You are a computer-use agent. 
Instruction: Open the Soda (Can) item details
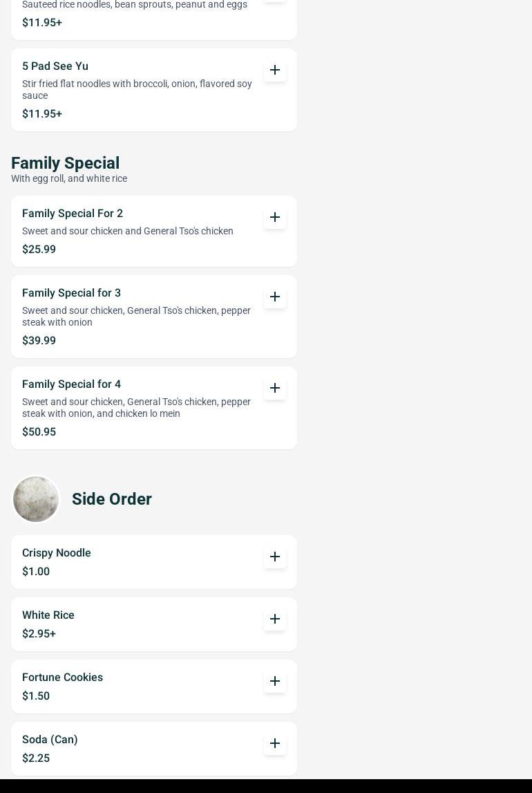point(50,740)
